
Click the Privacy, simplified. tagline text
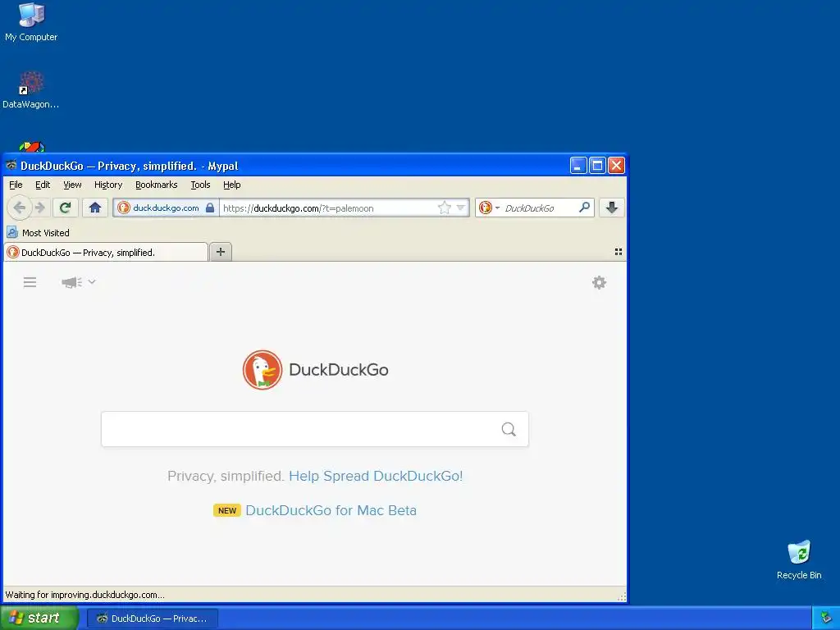coord(226,477)
